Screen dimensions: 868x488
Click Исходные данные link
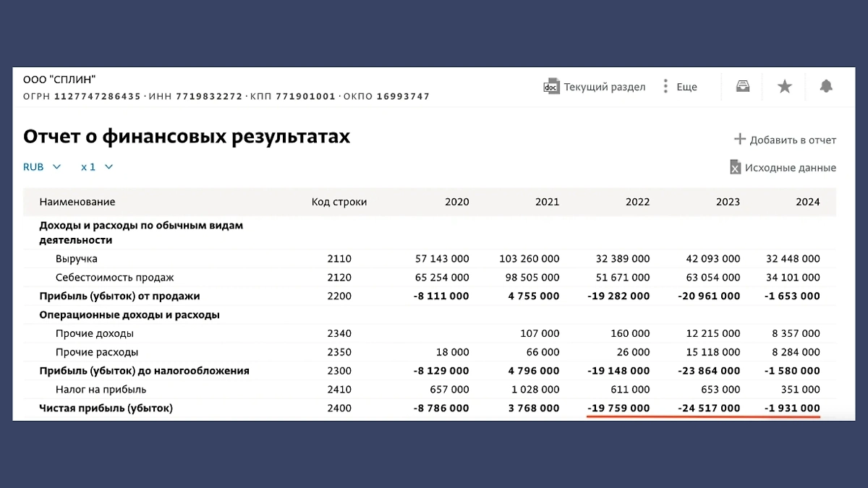[789, 167]
